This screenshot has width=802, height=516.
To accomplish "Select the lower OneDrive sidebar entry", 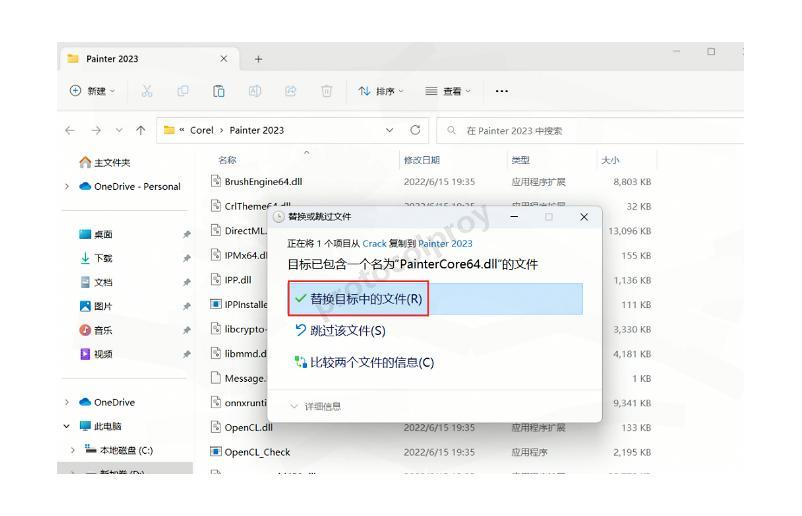I will [107, 402].
